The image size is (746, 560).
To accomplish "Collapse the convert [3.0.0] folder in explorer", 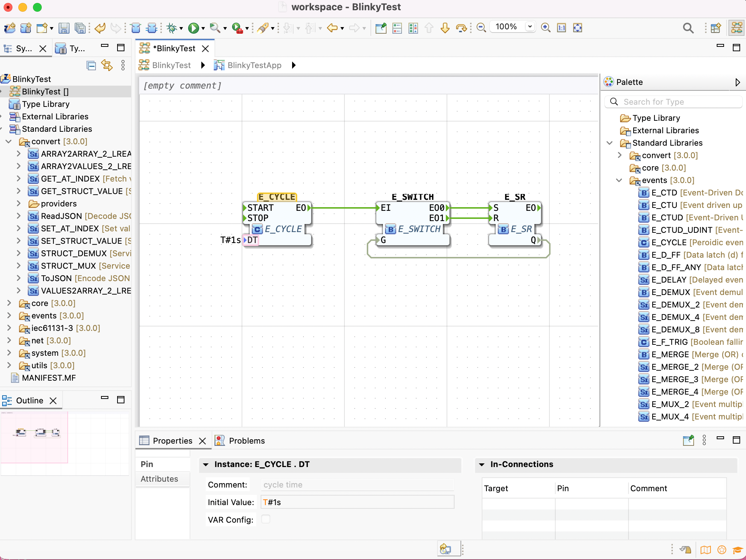I will pos(9,141).
